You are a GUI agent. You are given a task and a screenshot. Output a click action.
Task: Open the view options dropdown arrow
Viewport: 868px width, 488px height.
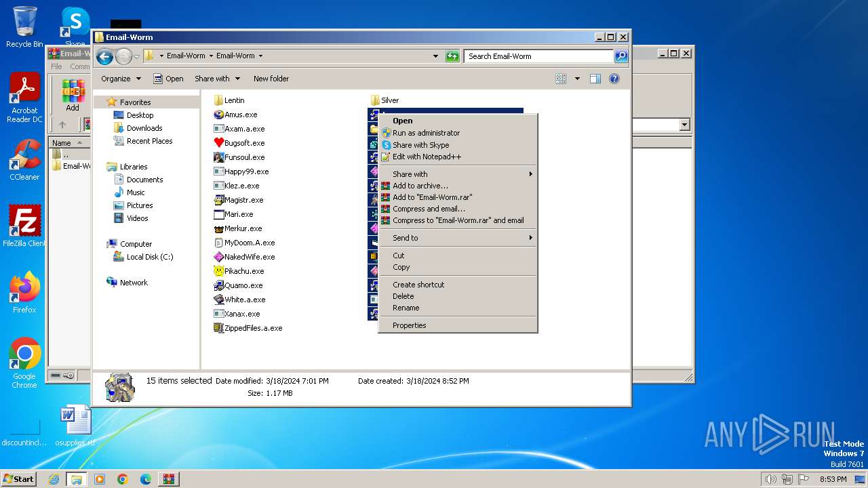[x=577, y=79]
